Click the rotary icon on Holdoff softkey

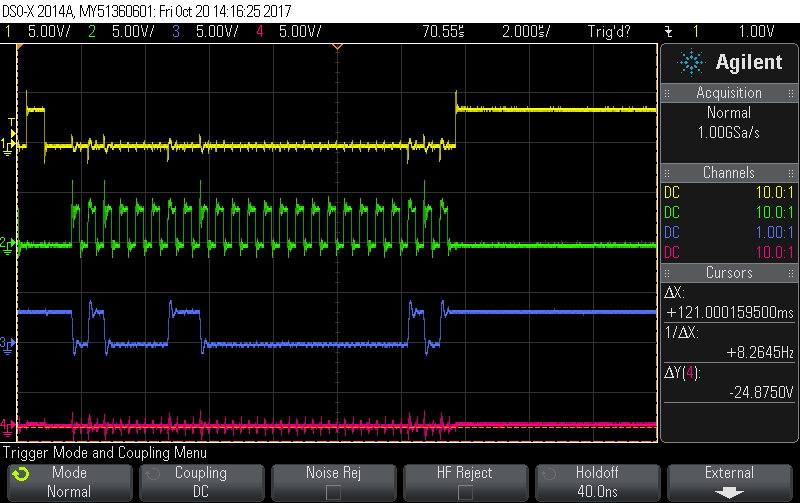[548, 474]
